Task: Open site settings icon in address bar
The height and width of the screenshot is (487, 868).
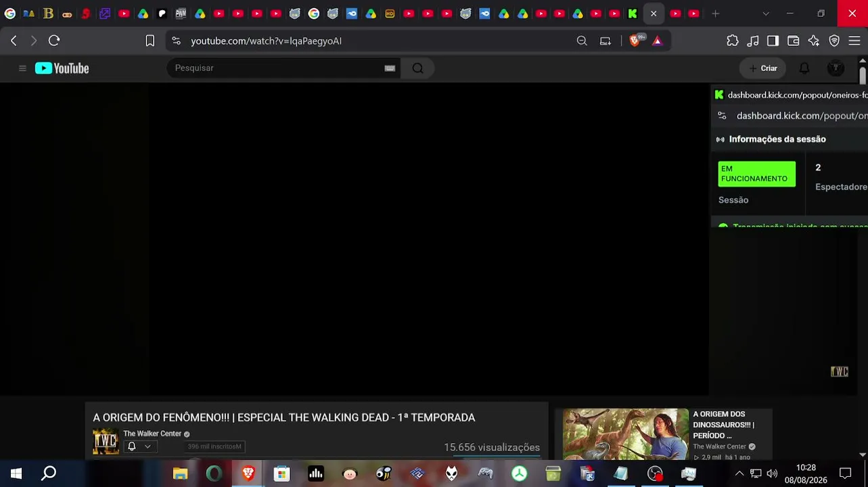Action: point(177,41)
